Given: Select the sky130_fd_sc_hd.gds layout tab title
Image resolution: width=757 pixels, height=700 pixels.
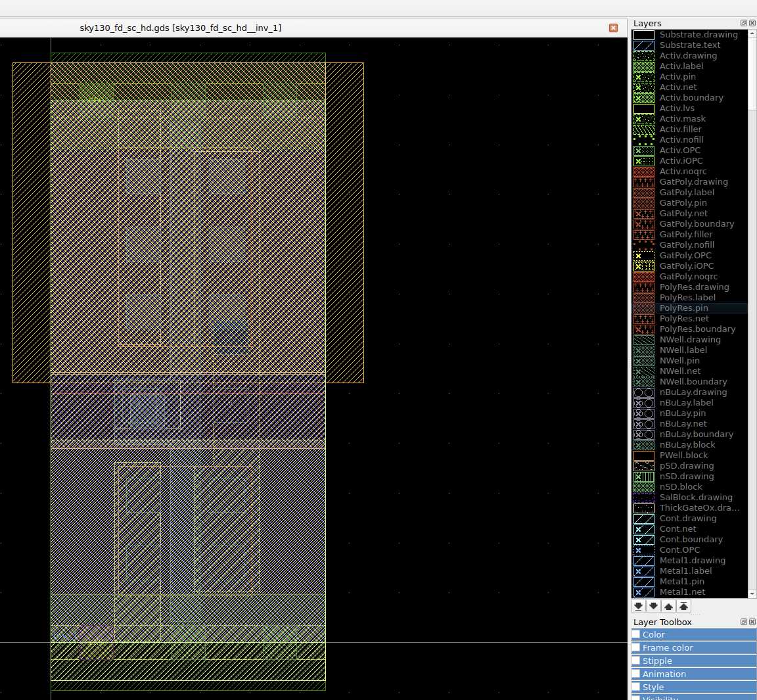Looking at the screenshot, I should click(x=181, y=28).
